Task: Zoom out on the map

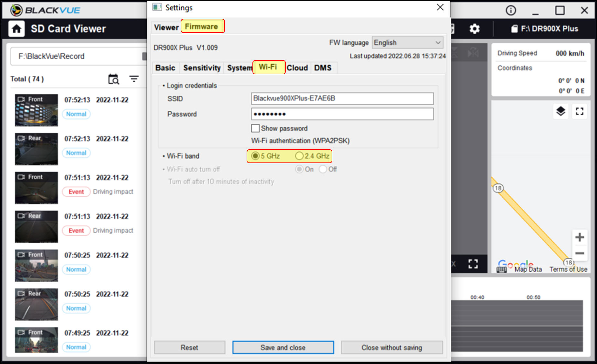Action: (580, 253)
